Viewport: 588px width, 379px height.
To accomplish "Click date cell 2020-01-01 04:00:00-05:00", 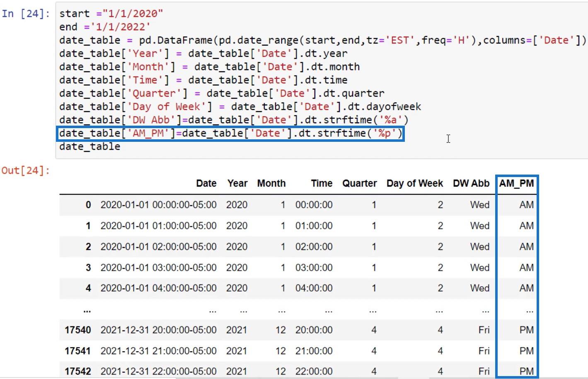I will 158,288.
